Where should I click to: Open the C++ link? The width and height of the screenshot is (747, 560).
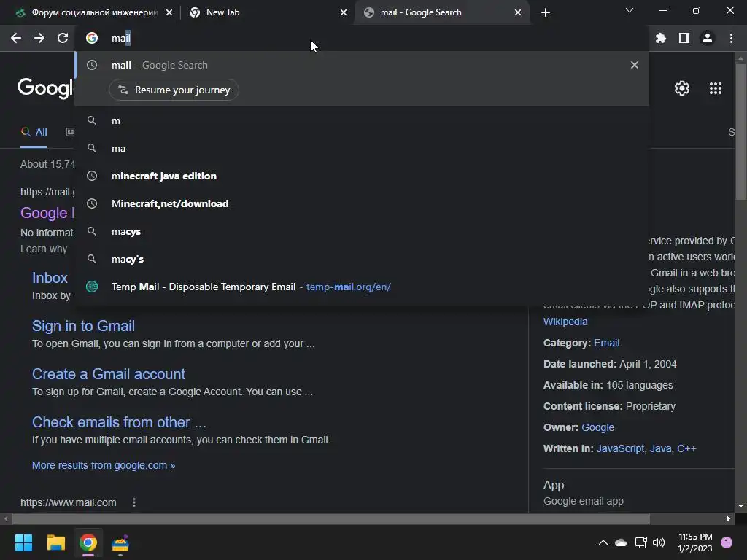[x=686, y=448]
